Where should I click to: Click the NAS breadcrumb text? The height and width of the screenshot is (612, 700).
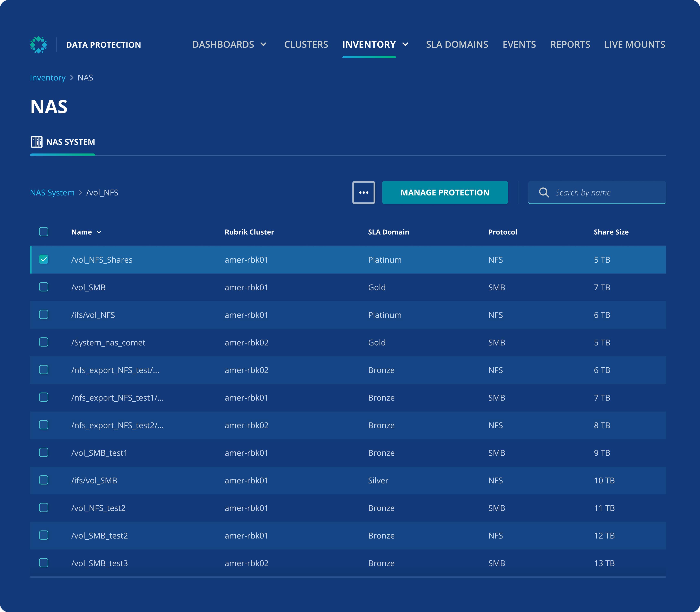[85, 78]
